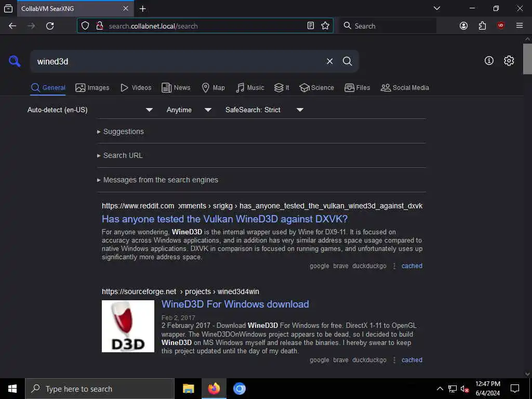Open File Explorer from the taskbar
The height and width of the screenshot is (399, 532).
pos(188,389)
